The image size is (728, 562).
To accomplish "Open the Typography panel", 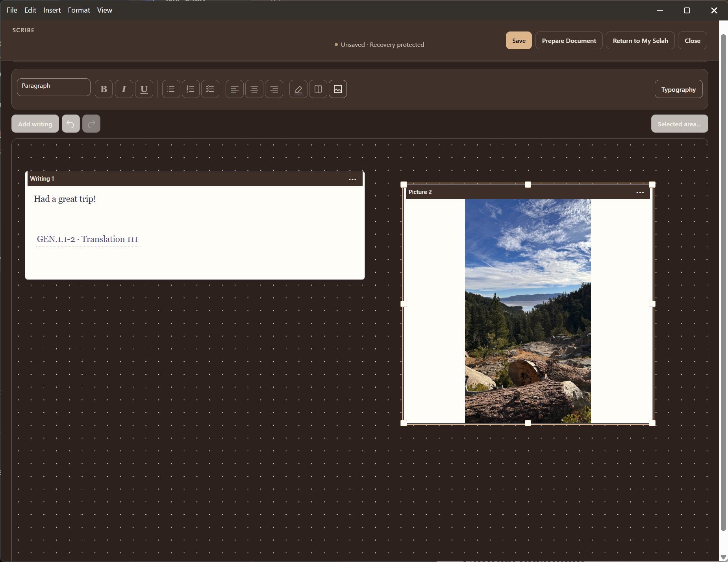I will 678,89.
